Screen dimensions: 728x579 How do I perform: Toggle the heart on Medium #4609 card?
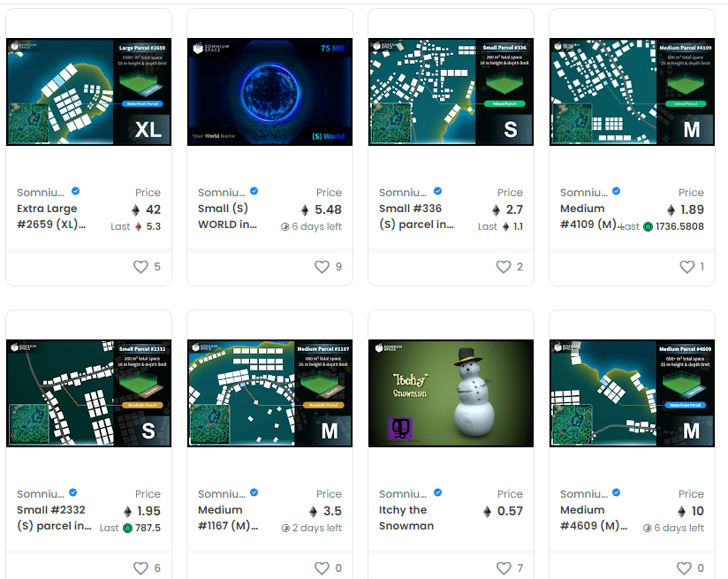[682, 568]
